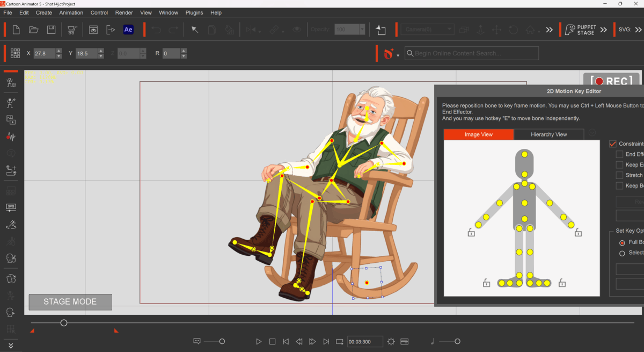Choose the Selected radio button
This screenshot has height=352, width=644.
pos(622,253)
